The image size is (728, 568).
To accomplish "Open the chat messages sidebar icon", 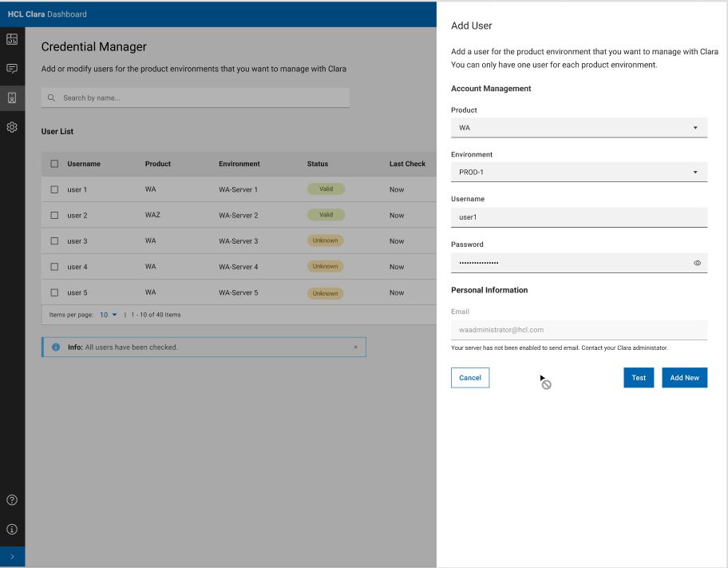I will tap(12, 69).
